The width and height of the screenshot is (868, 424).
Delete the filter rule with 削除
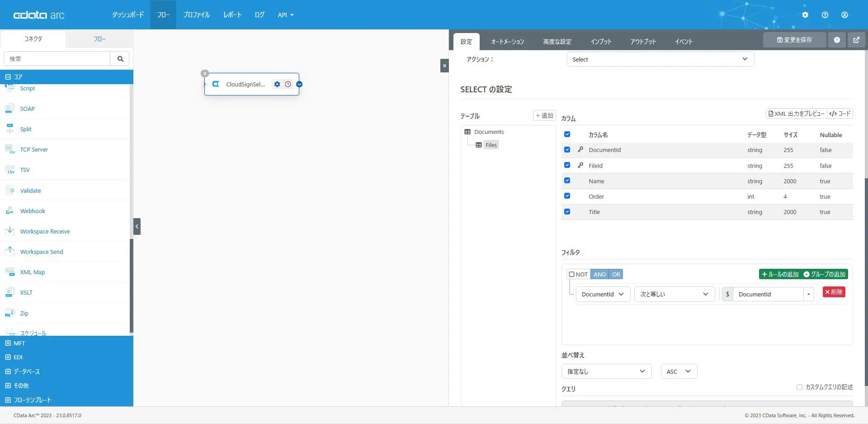pos(834,292)
